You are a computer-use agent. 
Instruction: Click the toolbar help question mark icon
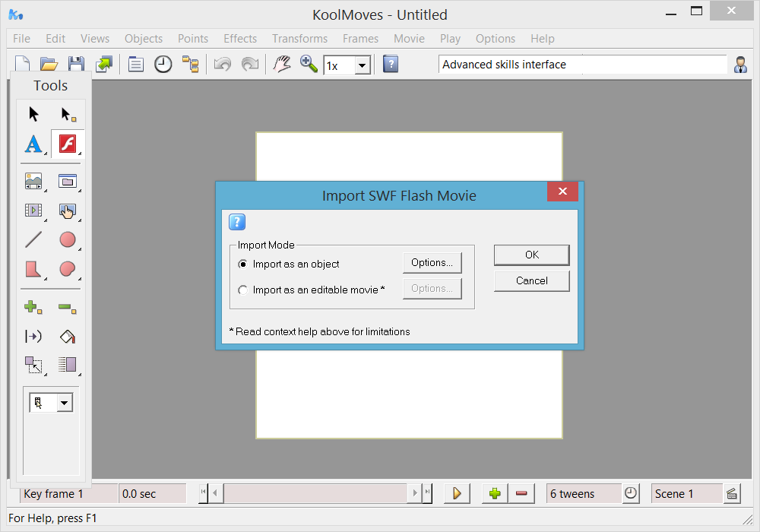[391, 64]
